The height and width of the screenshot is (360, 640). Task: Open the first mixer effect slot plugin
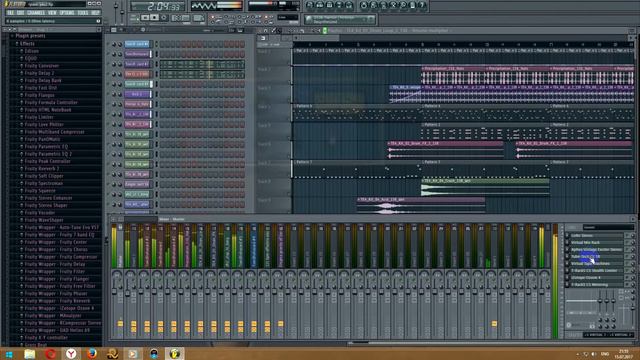click(x=596, y=236)
